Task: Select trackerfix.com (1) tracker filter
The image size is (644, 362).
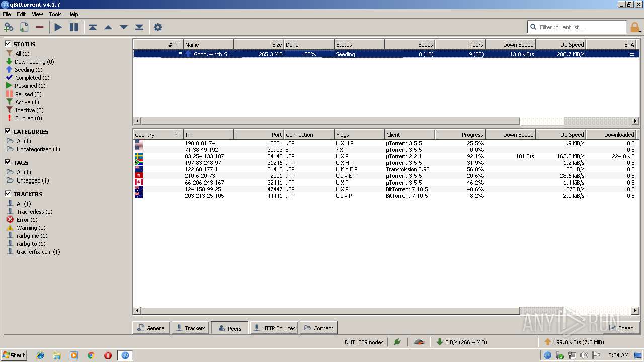Action: [33, 252]
